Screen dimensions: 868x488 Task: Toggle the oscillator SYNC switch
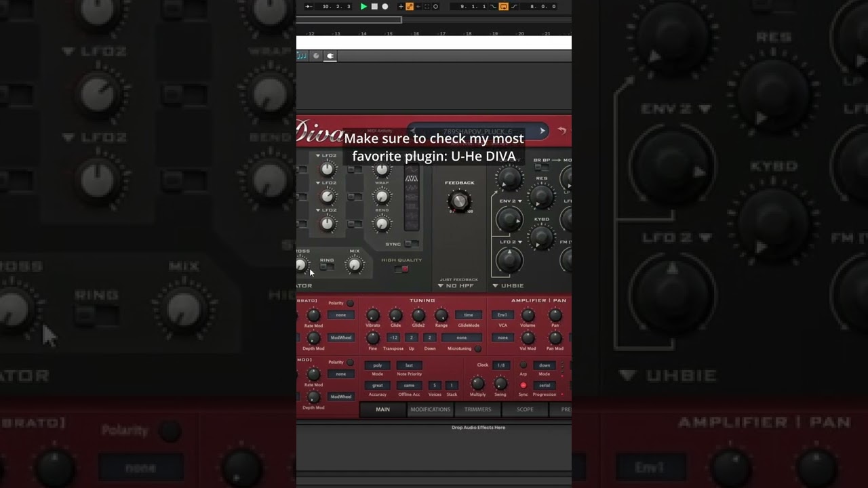click(x=411, y=244)
